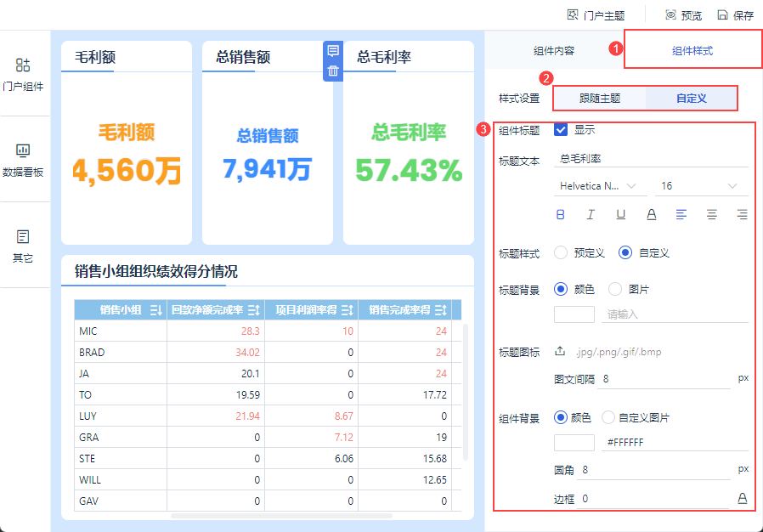Screen dimensions: 763x532
Task: Click the title background 请输入 color field
Action: pyautogui.click(x=675, y=314)
